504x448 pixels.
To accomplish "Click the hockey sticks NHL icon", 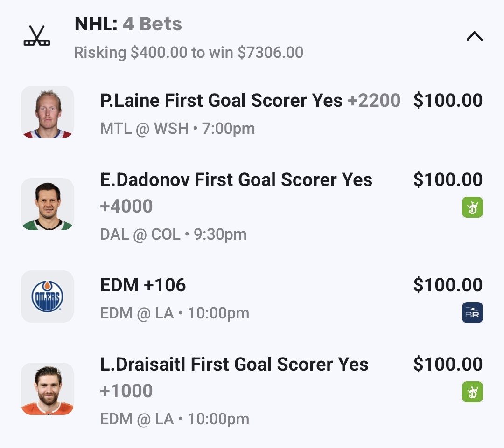I will pos(37,36).
